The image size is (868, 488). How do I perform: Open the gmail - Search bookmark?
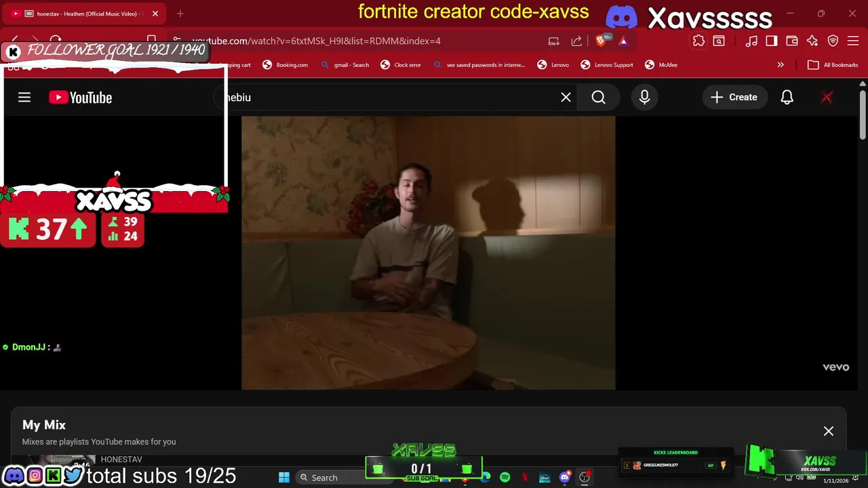pos(345,65)
